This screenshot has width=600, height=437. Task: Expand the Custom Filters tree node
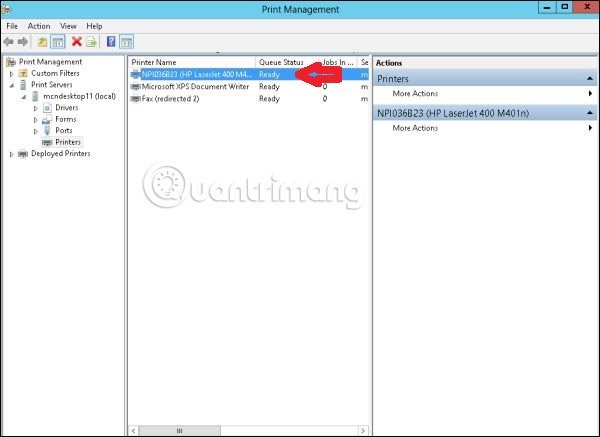click(11, 73)
